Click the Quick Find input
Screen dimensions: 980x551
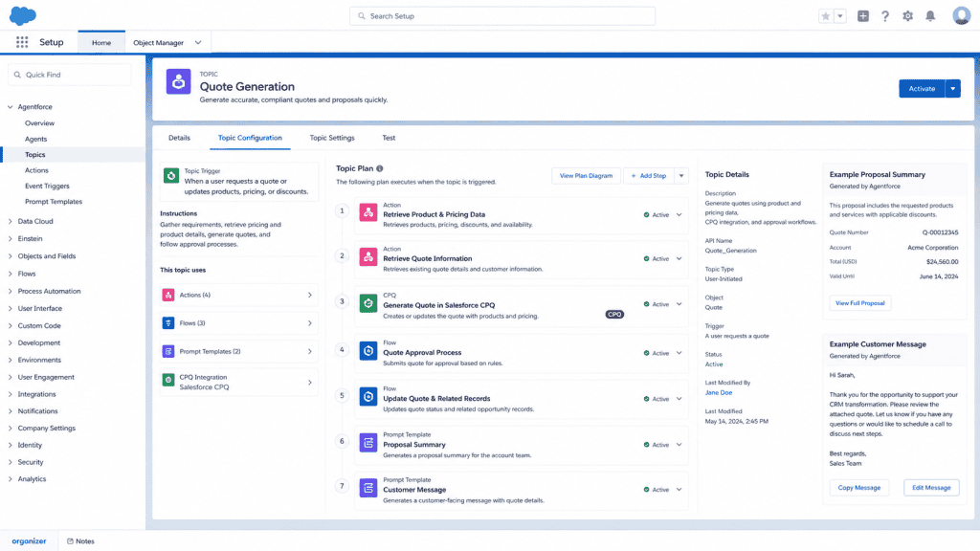point(69,75)
